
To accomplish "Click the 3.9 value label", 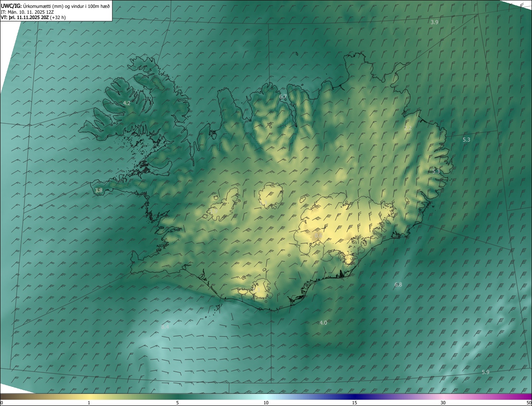I will [x=434, y=22].
